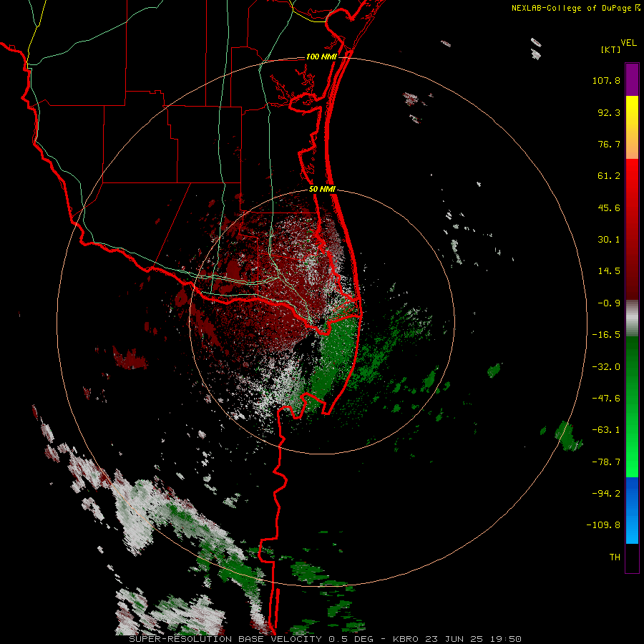This screenshot has height=644, width=644.
Task: Select the -16.5 legend value
Action: coord(606,335)
